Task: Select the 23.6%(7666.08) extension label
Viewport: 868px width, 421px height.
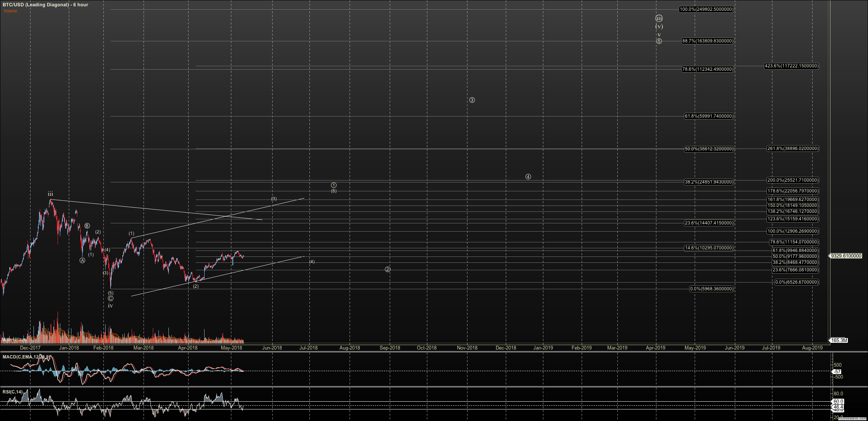Action: coord(795,270)
